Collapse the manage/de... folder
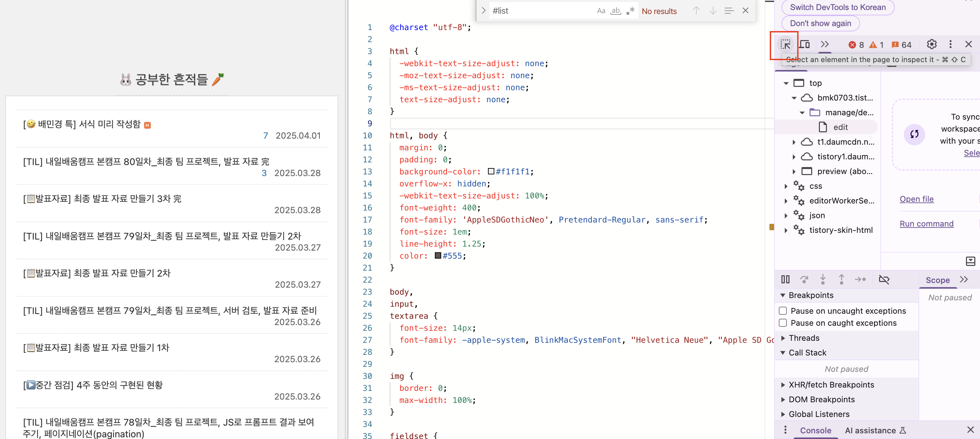This screenshot has height=439, width=980. tap(802, 113)
